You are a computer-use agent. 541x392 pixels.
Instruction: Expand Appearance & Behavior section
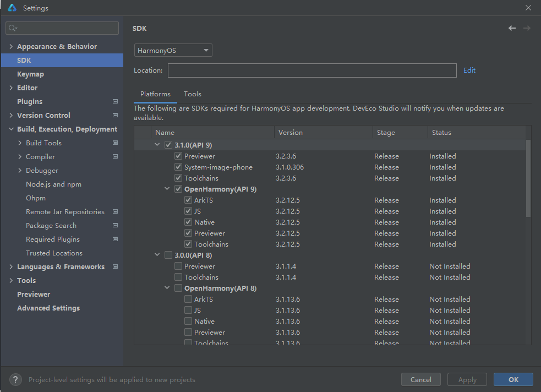(x=11, y=47)
